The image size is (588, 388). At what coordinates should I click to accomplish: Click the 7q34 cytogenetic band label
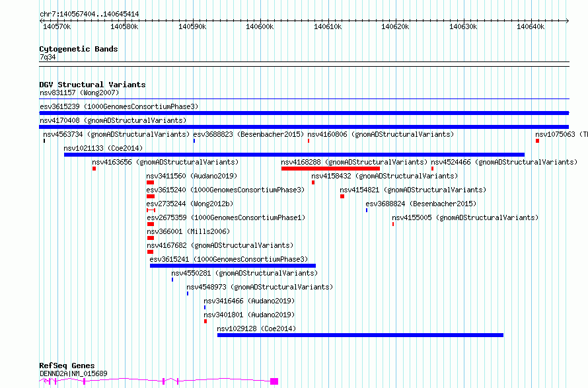coord(48,57)
